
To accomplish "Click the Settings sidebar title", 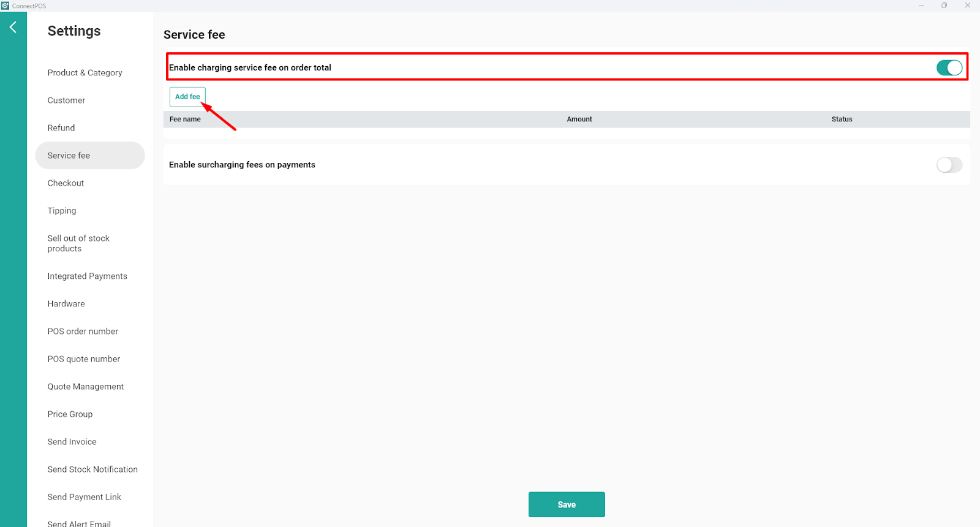I will (x=74, y=31).
